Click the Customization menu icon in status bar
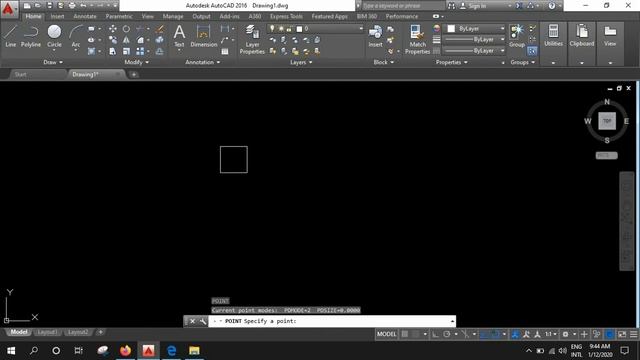640x360 pixels. (x=633, y=334)
